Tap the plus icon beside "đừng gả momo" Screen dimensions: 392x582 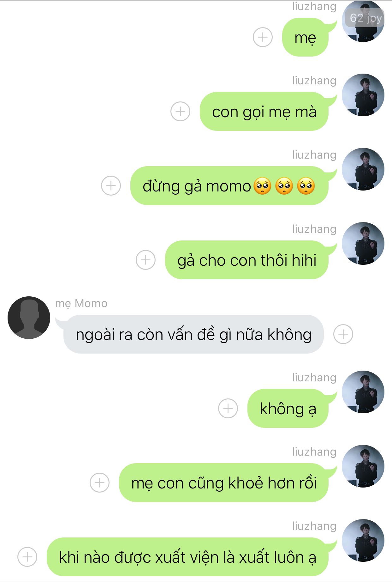coord(111,186)
